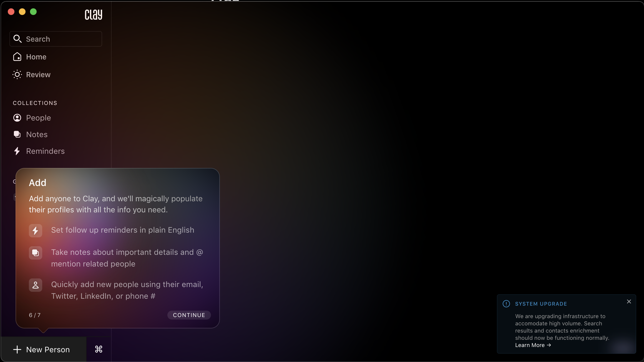Image resolution: width=644 pixels, height=362 pixels.
Task: Click the New Person button label
Action: click(x=48, y=350)
